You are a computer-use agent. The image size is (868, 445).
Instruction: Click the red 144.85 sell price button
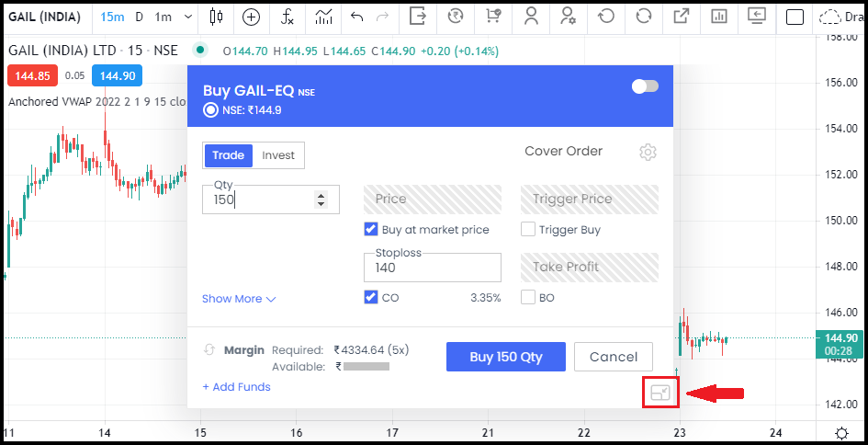pyautogui.click(x=33, y=76)
